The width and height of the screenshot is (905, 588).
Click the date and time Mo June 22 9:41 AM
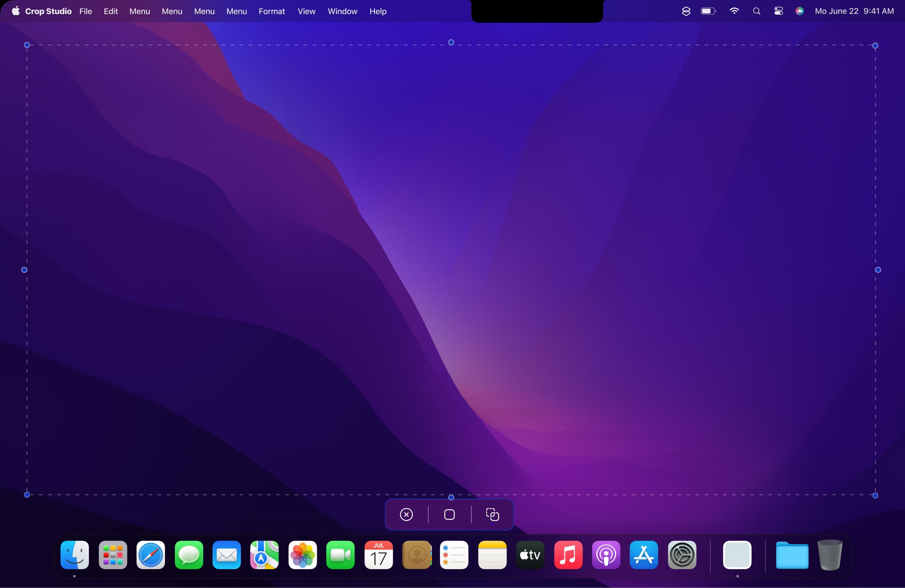855,11
